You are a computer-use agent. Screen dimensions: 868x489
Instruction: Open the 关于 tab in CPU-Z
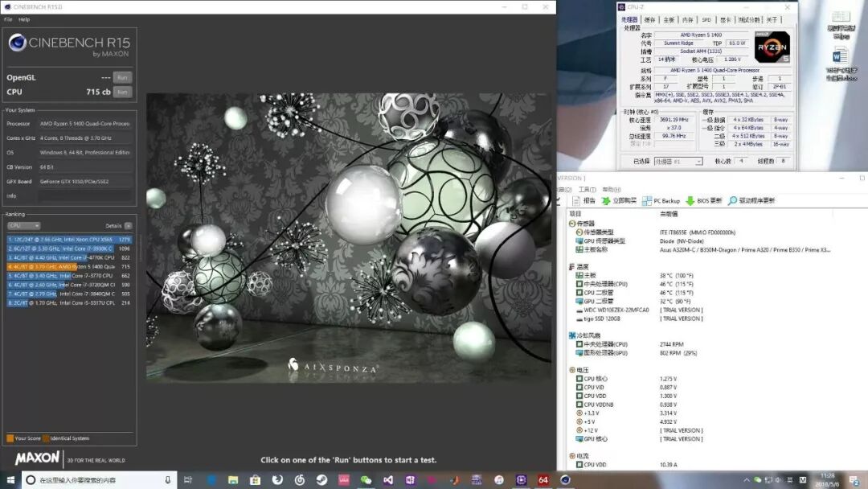[x=772, y=19]
